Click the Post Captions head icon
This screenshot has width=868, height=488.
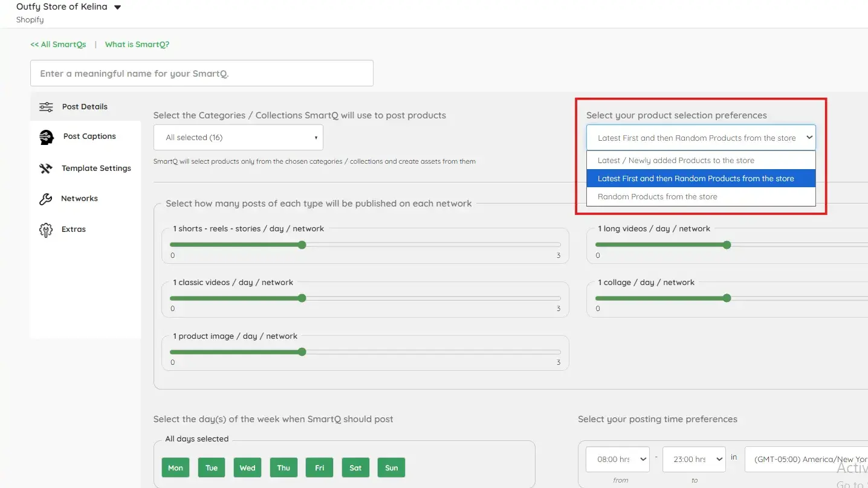coord(47,137)
